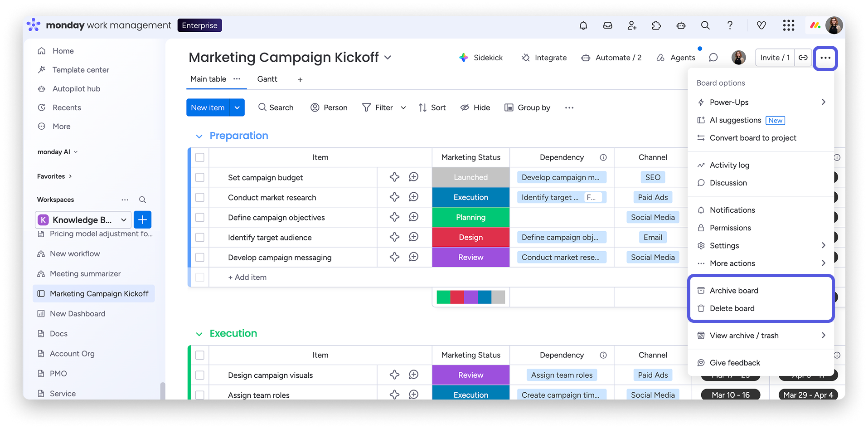Viewport: 868px width, 429px height.
Task: Open the robot icon in top bar
Action: (681, 25)
